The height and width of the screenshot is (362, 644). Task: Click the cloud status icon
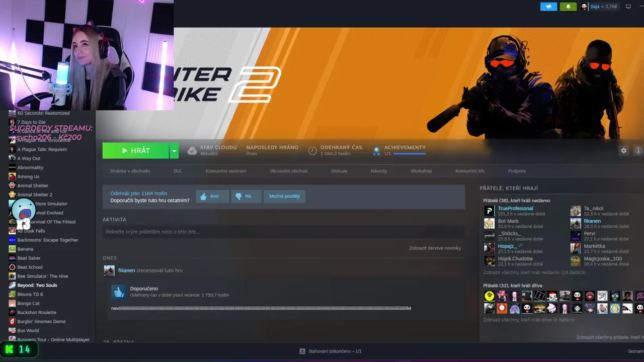click(192, 151)
